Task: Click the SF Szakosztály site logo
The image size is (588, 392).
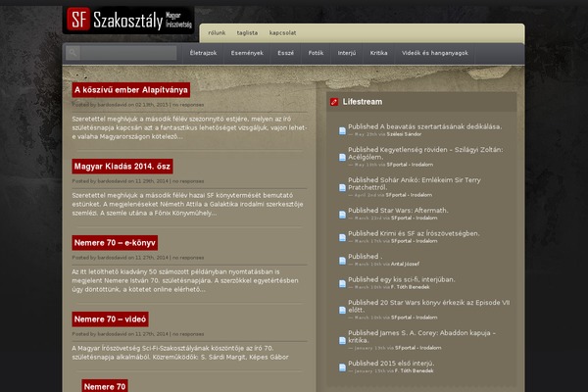Action: point(128,20)
